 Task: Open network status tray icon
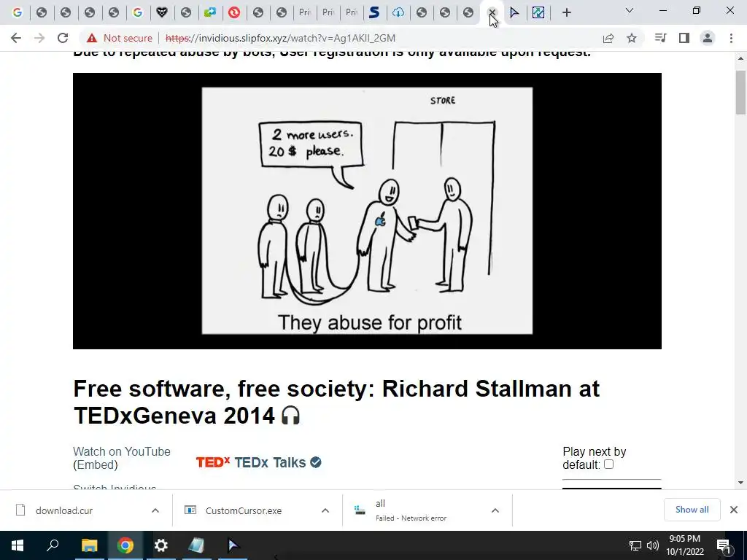pos(635,545)
